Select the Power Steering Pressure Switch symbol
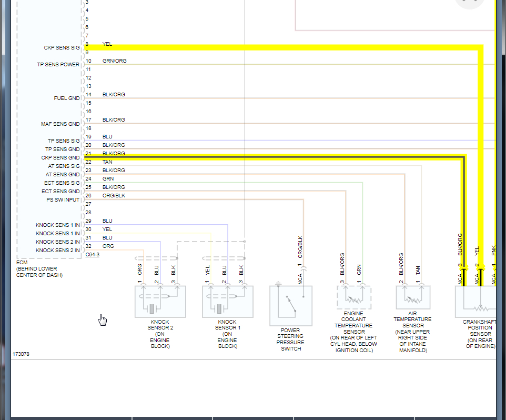 pos(291,306)
